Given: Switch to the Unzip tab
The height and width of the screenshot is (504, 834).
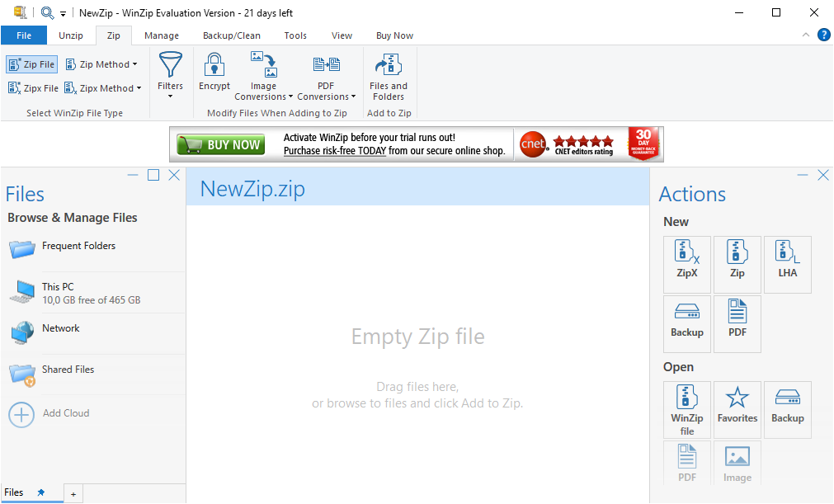Looking at the screenshot, I should click(x=71, y=35).
